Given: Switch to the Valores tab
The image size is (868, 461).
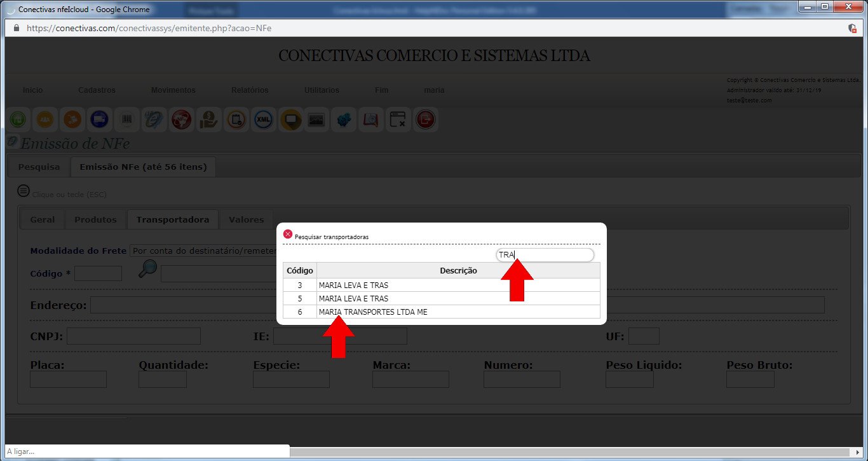Looking at the screenshot, I should pos(246,219).
